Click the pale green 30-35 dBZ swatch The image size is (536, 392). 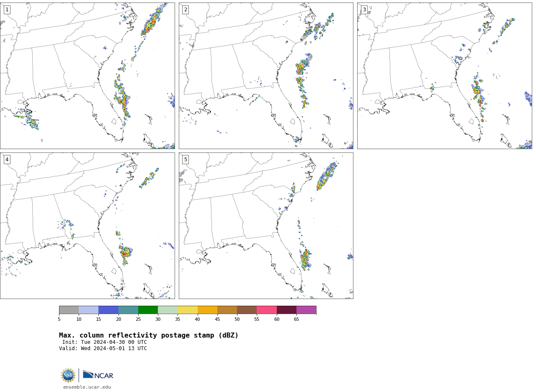168,310
